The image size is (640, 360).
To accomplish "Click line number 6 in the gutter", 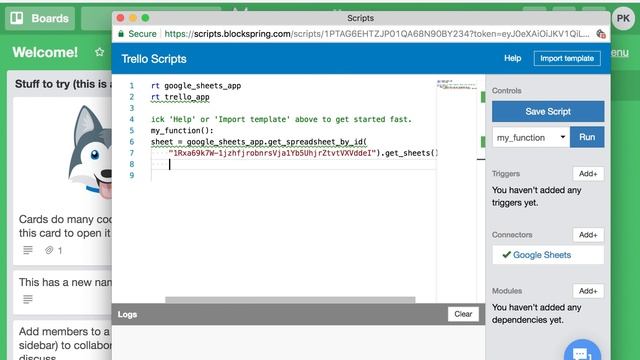I will pos(131,142).
